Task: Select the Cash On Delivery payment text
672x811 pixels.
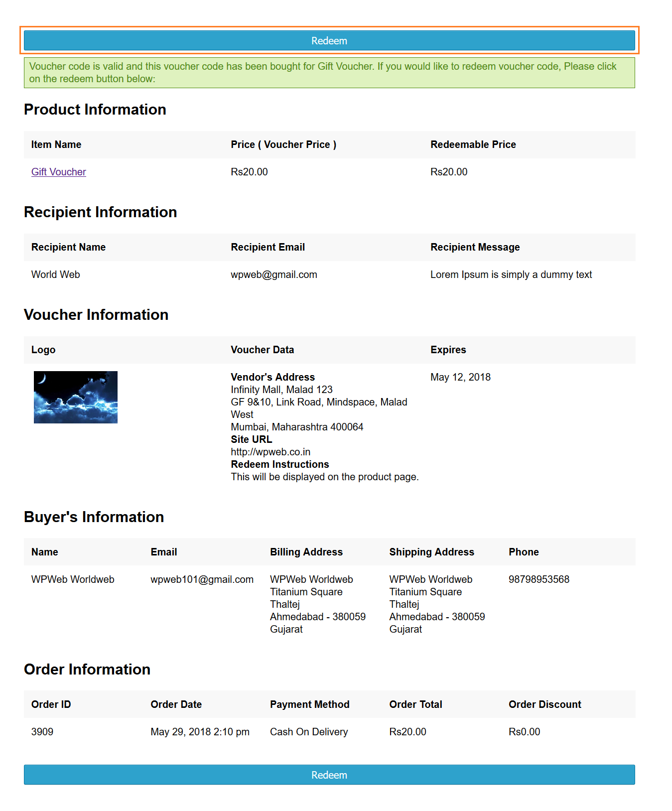Action: coord(309,732)
